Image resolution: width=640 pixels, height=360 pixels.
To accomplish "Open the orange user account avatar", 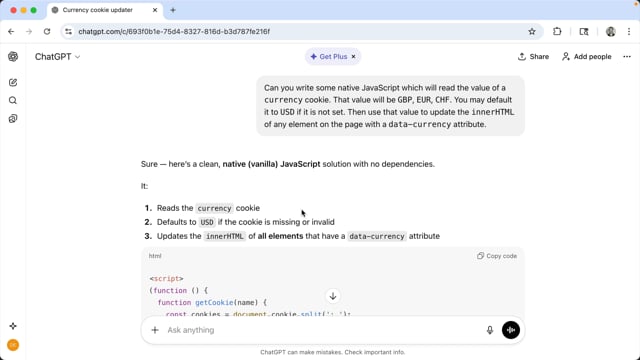I will pos(13,345).
